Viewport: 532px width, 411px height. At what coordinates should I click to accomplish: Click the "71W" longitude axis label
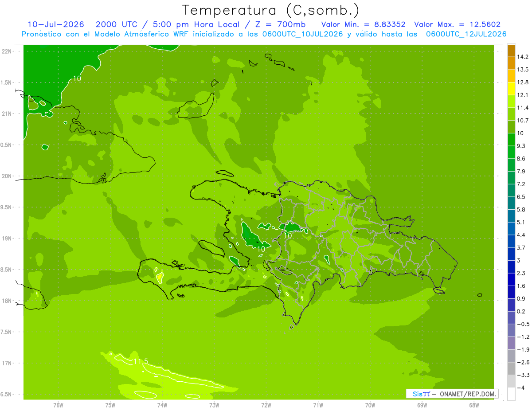[318, 405]
